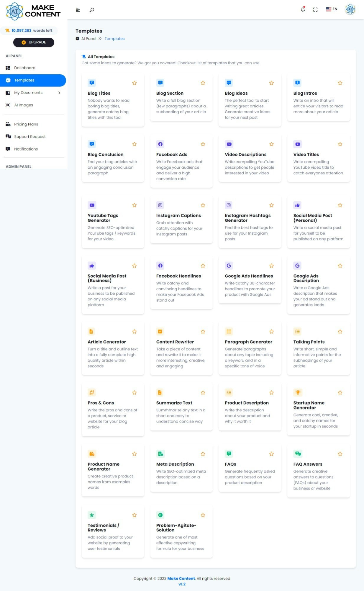
Task: Favorite the Blog Section template star
Action: 203,83
